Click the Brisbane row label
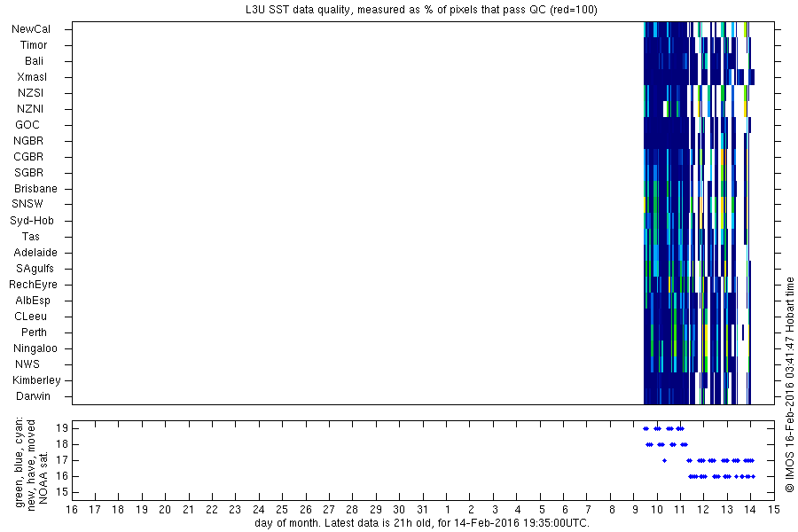Screen dimensions: 798x532 (x=35, y=189)
